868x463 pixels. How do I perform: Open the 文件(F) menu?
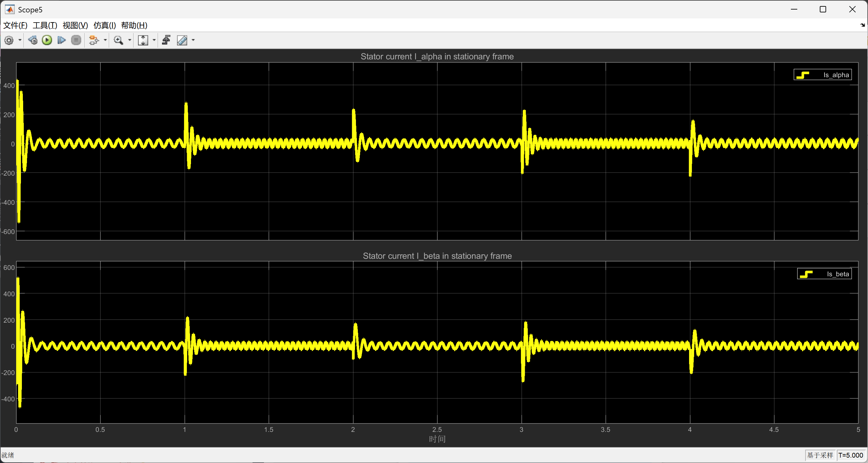15,25
